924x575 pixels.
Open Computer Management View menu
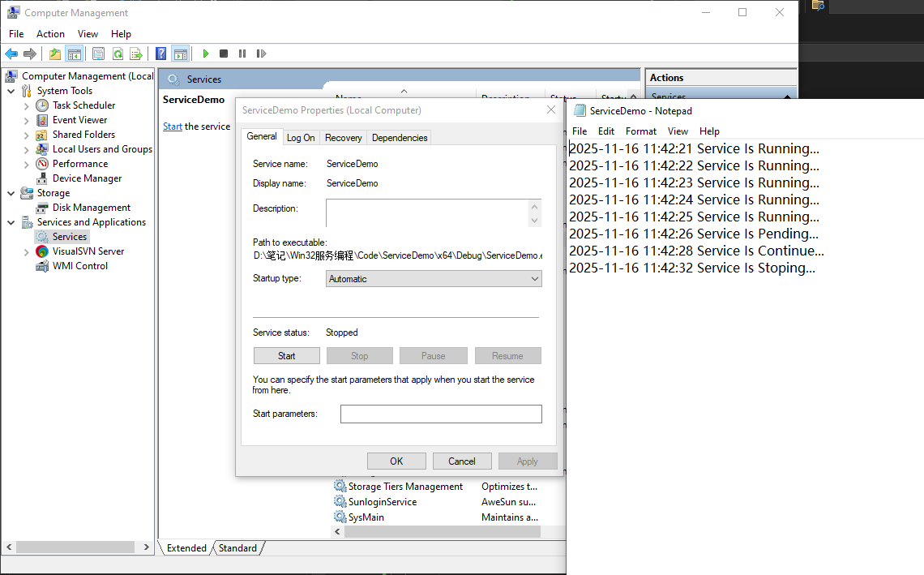(88, 33)
